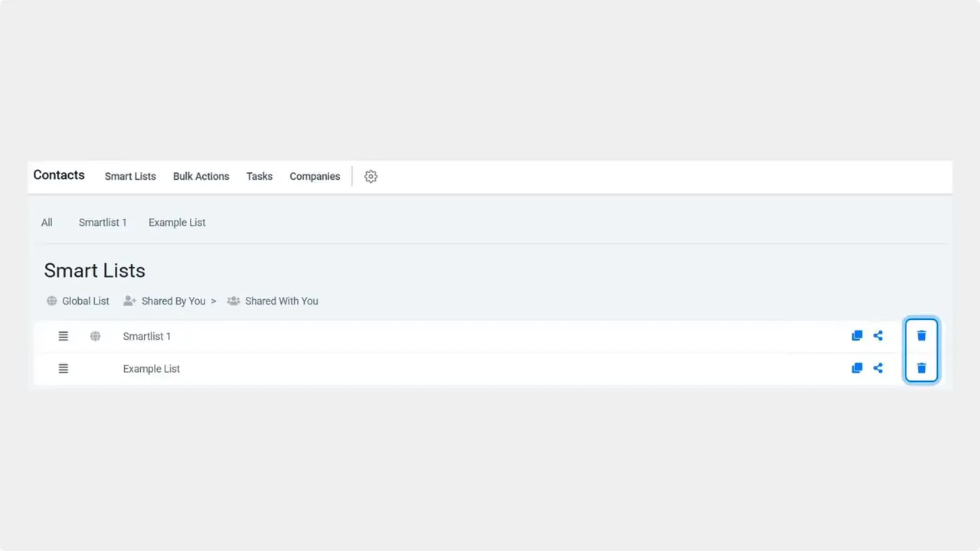
Task: Go to Bulk Actions in the navigation
Action: [x=201, y=176]
